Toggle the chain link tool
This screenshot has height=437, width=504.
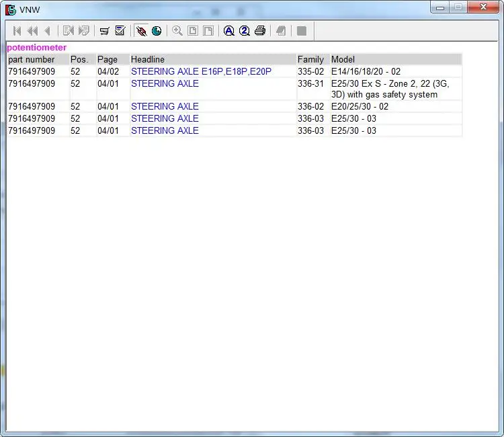click(141, 31)
